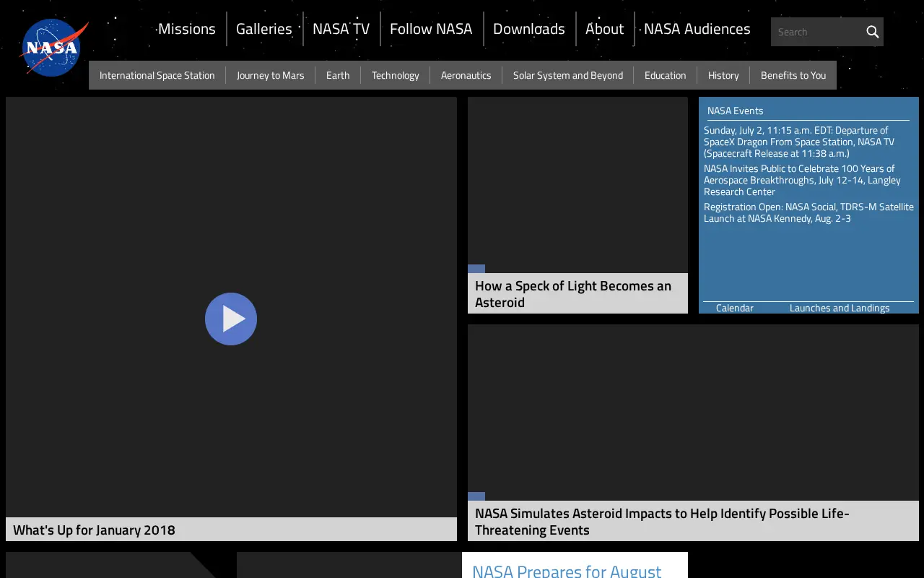Open the Launches and Landings link
Screen dimensions: 924x578
click(840, 308)
